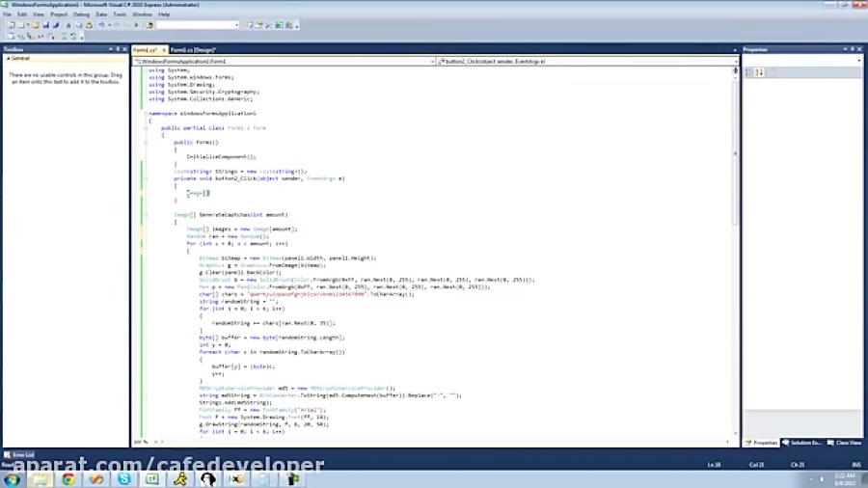The height and width of the screenshot is (488, 868).
Task: Click the Copy toolbar icon
Action: pyautogui.click(x=79, y=25)
